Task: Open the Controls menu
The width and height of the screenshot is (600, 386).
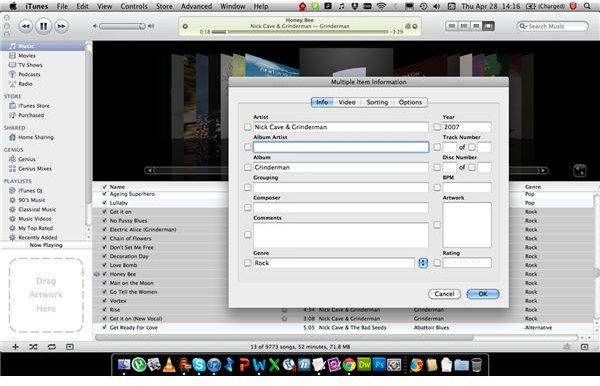Action: 134,6
